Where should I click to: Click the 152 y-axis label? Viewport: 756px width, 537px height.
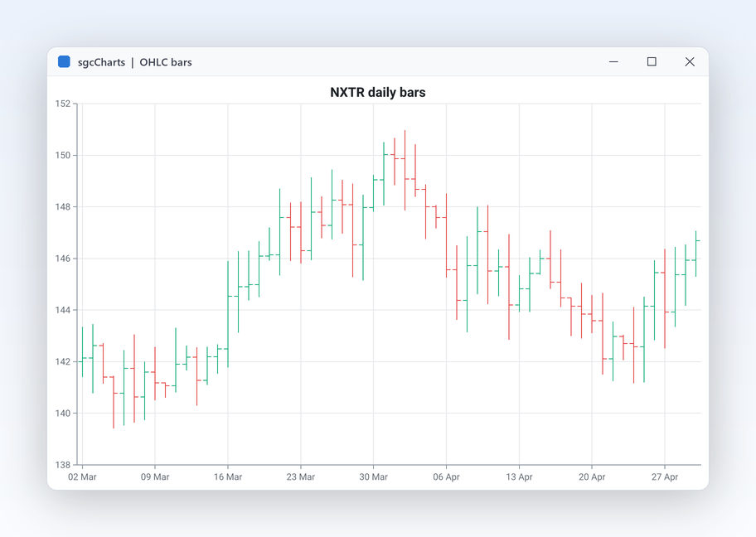click(63, 104)
